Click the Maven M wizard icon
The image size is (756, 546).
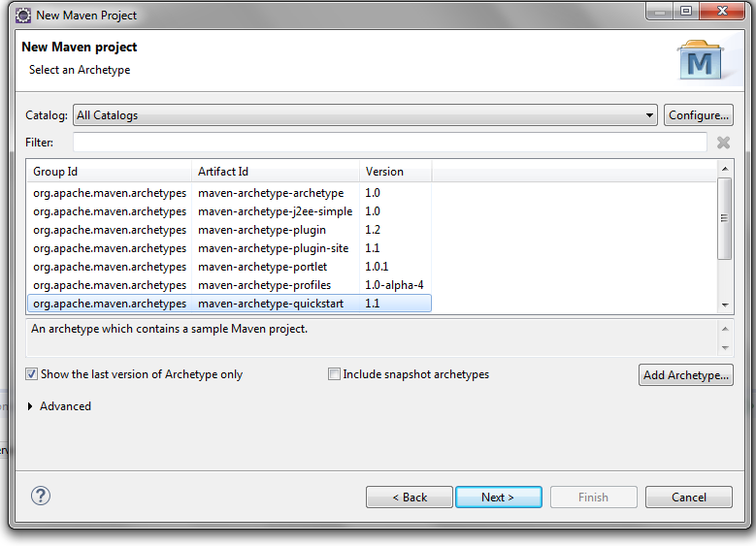(x=701, y=60)
